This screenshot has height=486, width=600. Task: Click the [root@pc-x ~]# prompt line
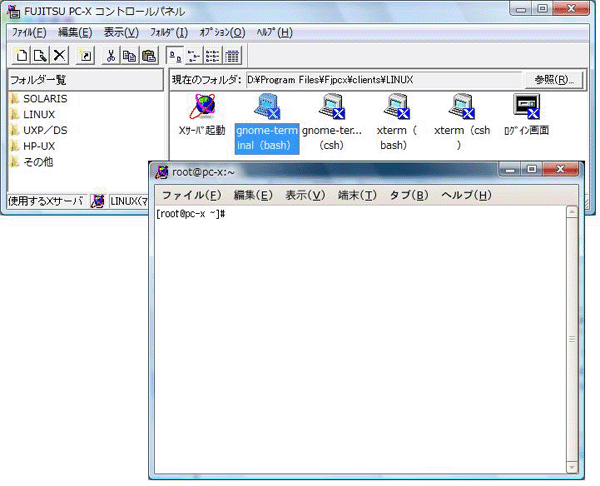pyautogui.click(x=191, y=214)
